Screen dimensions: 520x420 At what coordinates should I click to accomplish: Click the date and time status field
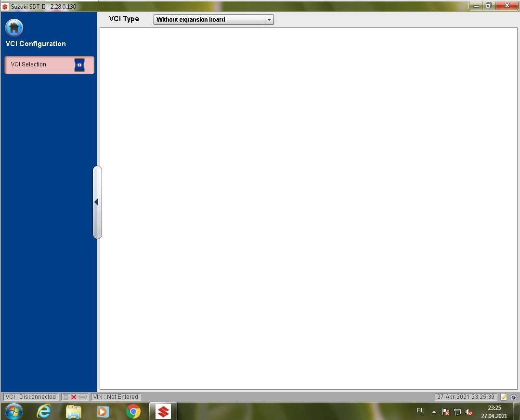(466, 397)
